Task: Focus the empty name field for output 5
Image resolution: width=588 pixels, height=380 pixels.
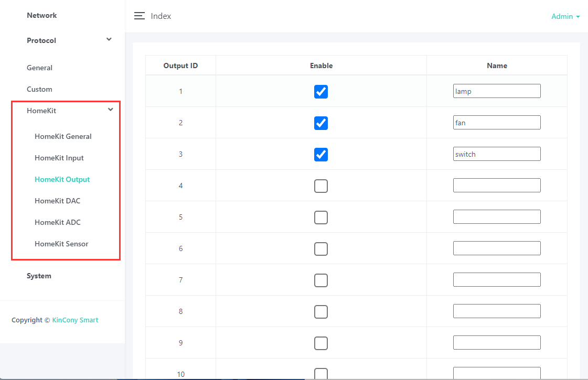Action: pyautogui.click(x=496, y=217)
